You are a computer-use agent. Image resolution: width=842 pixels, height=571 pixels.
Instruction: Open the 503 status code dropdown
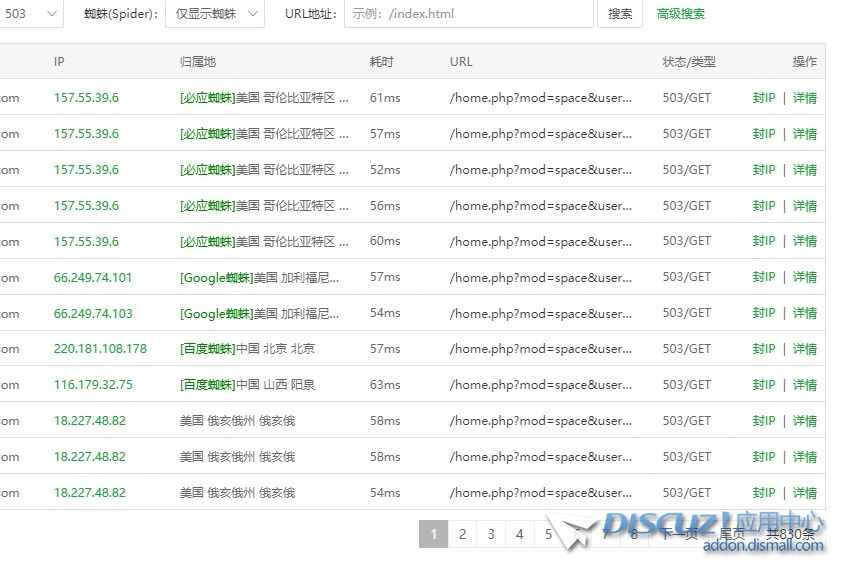point(31,13)
